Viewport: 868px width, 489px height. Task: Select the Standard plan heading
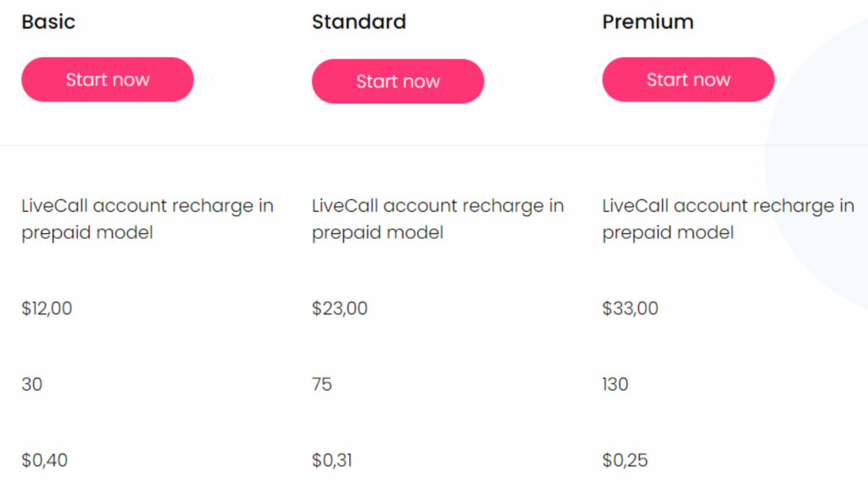point(359,22)
